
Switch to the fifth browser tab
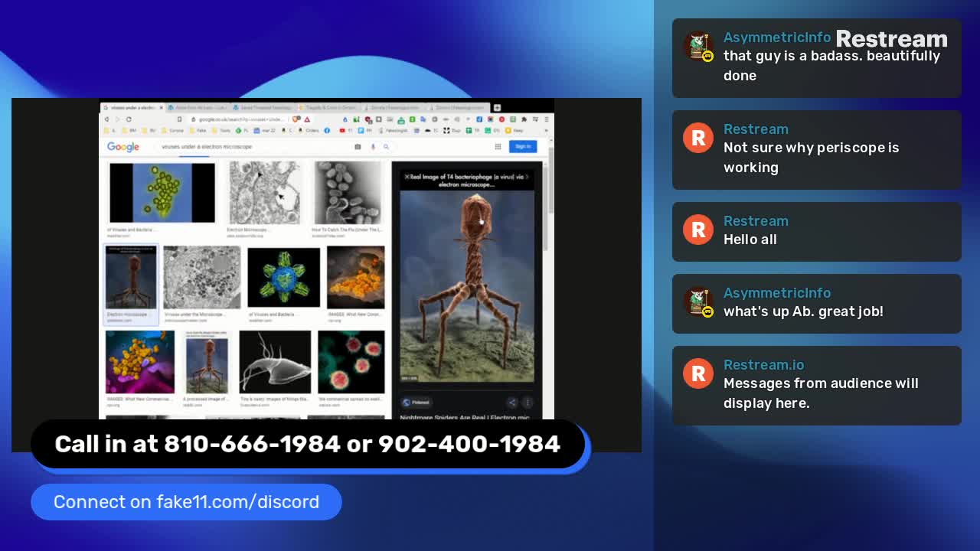[394, 108]
